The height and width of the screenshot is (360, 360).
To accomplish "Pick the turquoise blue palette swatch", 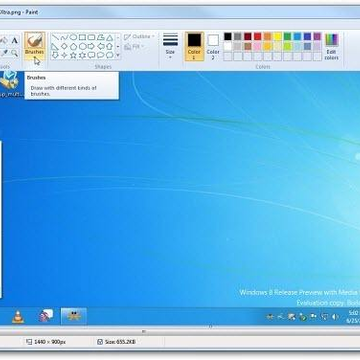I will pos(297,36).
